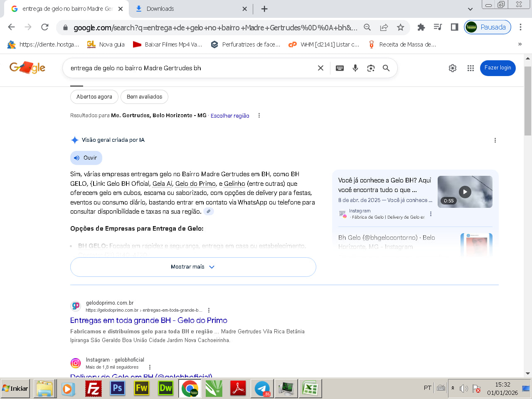Bookmark this page with star icon
The height and width of the screenshot is (399, 532).
pos(400,27)
